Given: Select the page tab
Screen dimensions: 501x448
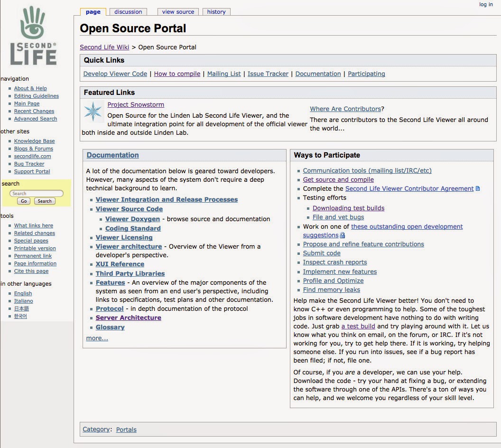Looking at the screenshot, I should point(93,12).
